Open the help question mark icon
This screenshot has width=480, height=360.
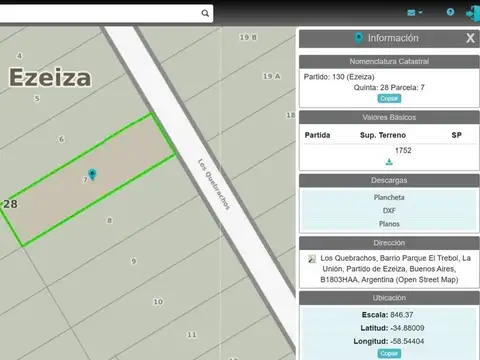point(450,12)
